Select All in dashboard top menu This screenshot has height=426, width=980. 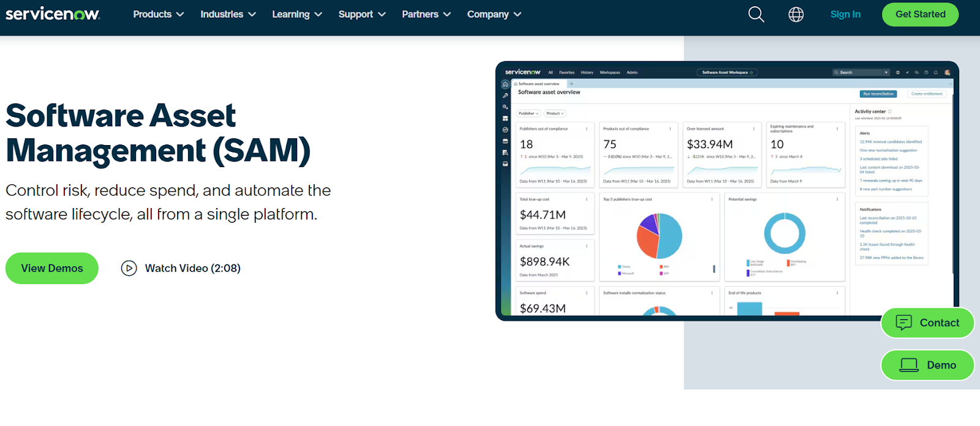551,72
